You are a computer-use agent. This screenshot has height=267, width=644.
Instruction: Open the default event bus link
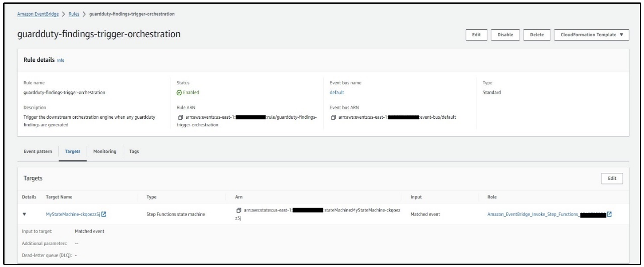click(336, 92)
